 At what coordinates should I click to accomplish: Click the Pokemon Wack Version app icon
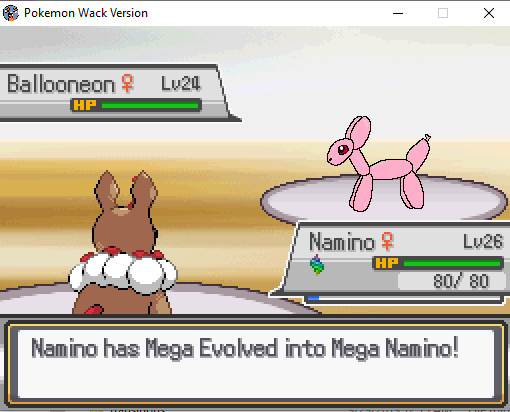[x=11, y=13]
